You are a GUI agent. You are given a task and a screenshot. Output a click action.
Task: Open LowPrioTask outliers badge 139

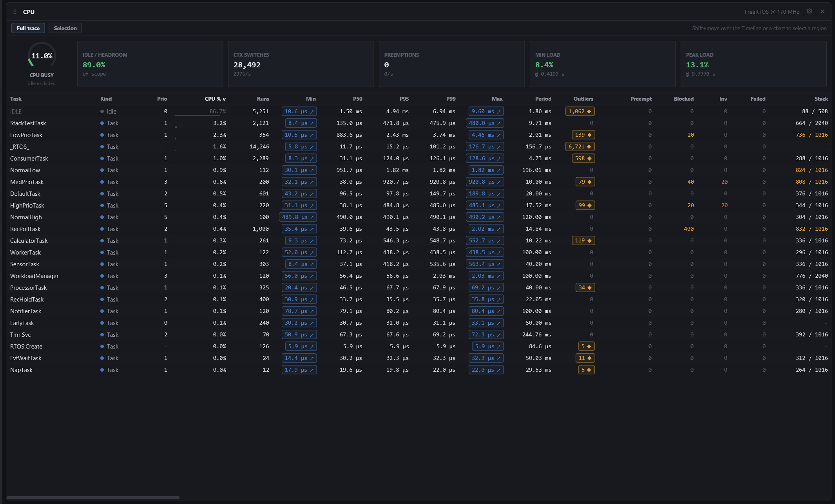[x=583, y=135]
